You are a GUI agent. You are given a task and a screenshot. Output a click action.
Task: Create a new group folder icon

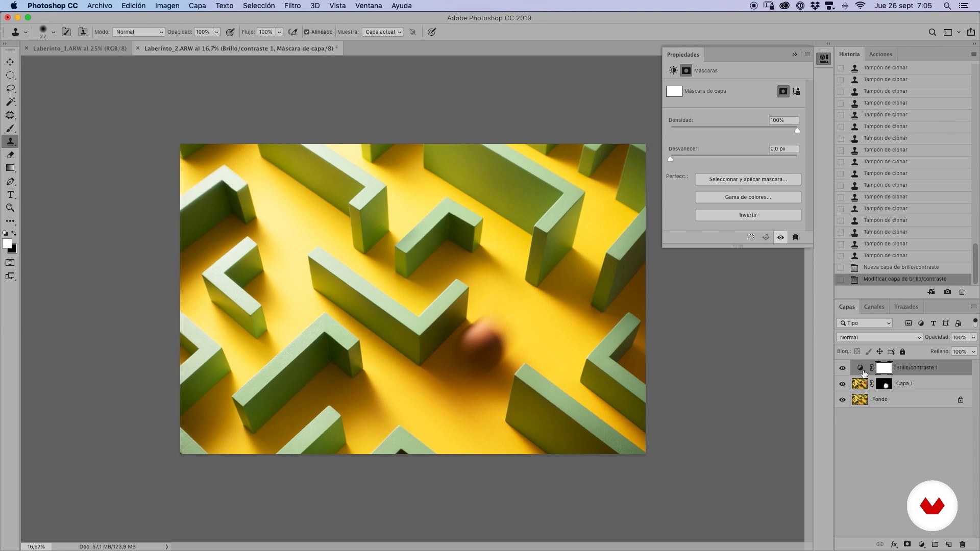(935, 544)
